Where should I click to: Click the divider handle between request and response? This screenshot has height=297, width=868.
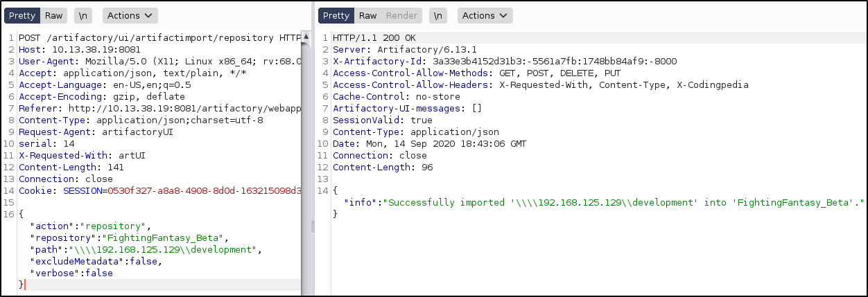coord(312,226)
